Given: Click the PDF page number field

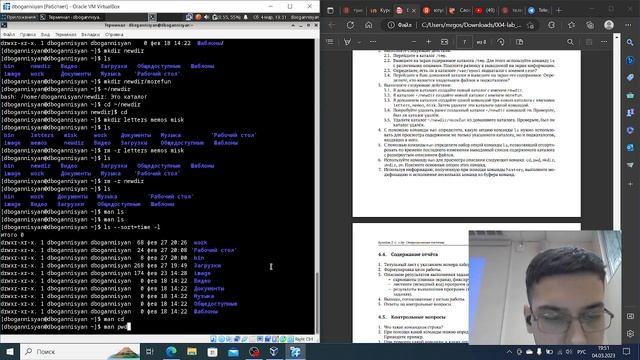Looking at the screenshot, I should (x=464, y=42).
